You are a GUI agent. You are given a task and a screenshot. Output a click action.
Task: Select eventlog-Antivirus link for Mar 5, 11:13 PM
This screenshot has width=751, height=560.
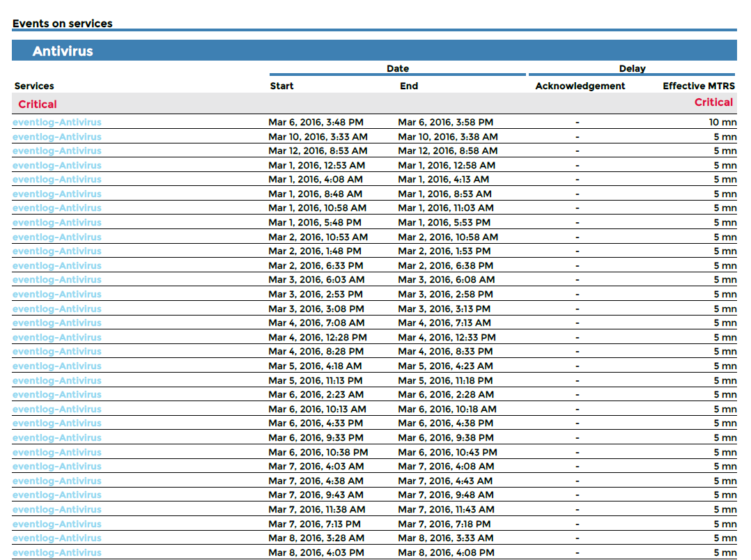[56, 381]
